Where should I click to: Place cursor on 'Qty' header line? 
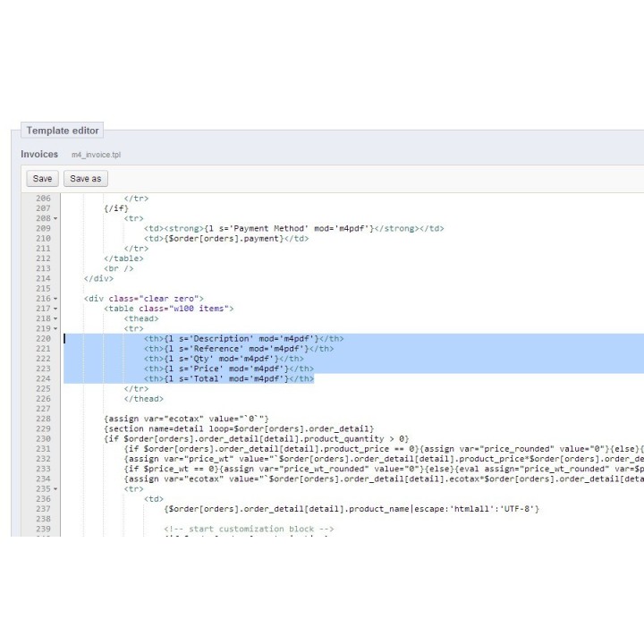[x=224, y=359]
